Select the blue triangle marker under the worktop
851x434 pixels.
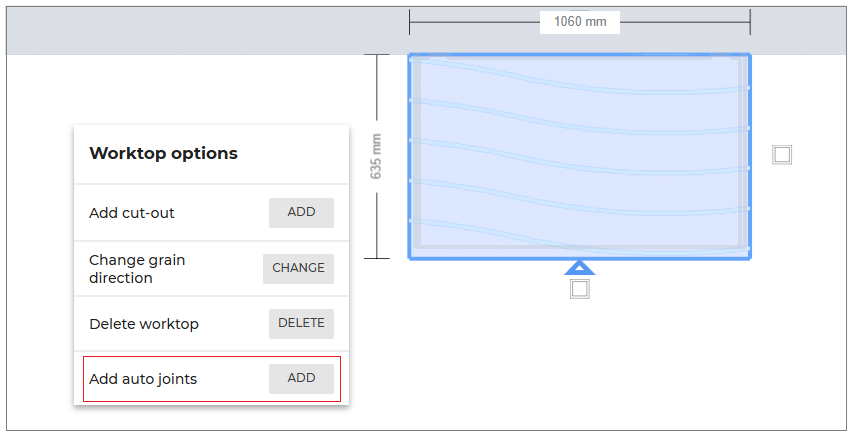tap(580, 267)
